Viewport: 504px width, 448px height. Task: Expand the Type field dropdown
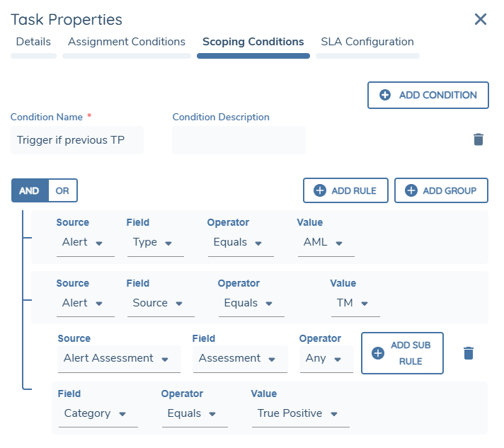pos(153,242)
